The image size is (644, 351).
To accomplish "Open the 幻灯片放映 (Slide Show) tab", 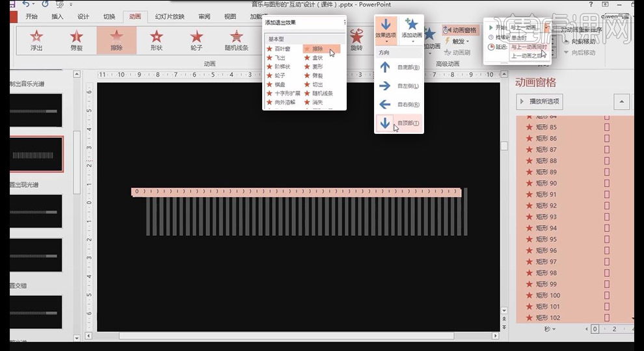I will coord(169,17).
